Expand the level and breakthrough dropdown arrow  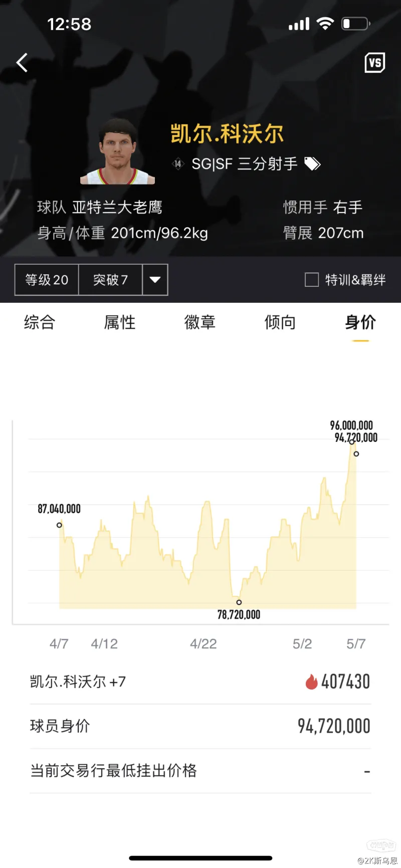[155, 280]
